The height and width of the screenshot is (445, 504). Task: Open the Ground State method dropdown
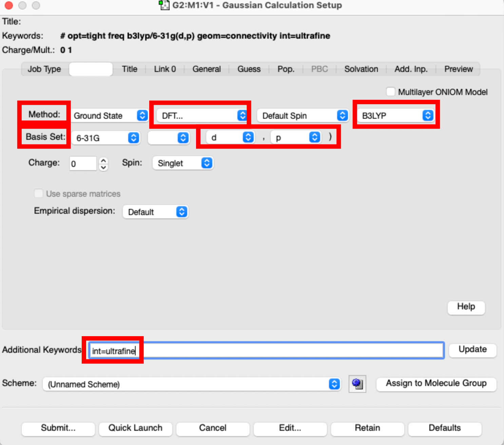(110, 116)
